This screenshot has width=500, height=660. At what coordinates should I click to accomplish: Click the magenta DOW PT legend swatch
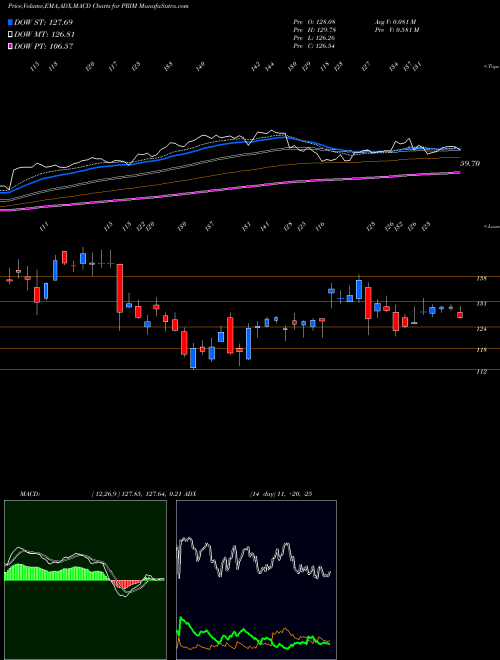(x=10, y=46)
